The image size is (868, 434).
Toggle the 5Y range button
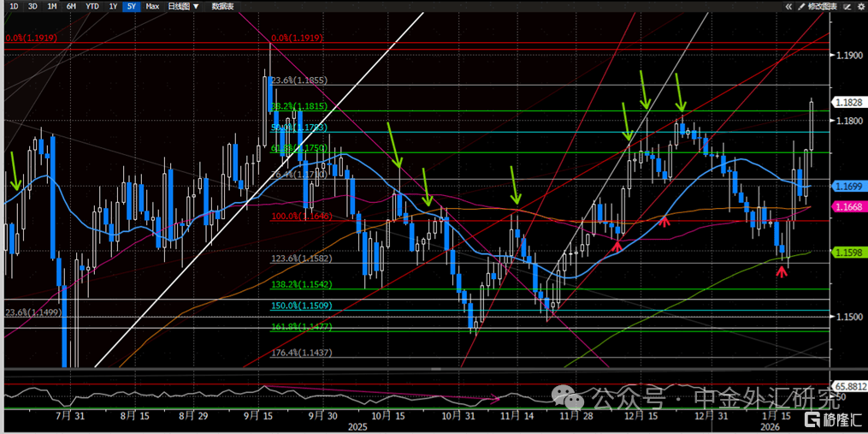(x=131, y=6)
